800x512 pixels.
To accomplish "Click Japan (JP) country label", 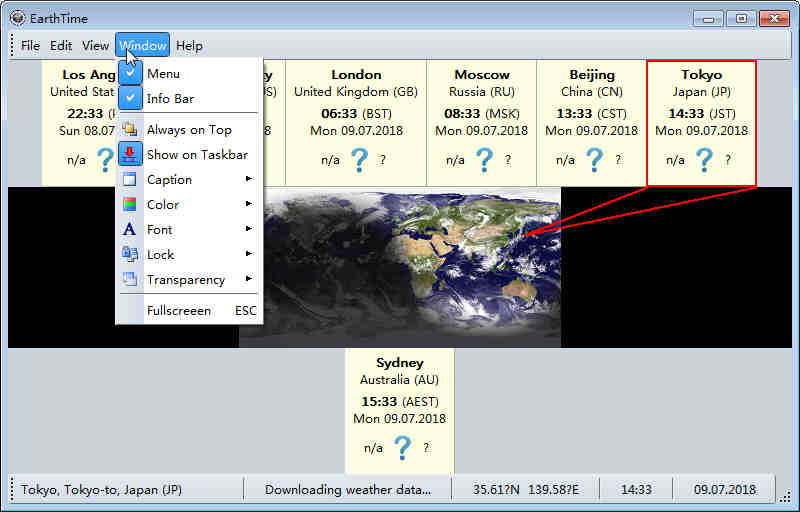I will point(702,92).
